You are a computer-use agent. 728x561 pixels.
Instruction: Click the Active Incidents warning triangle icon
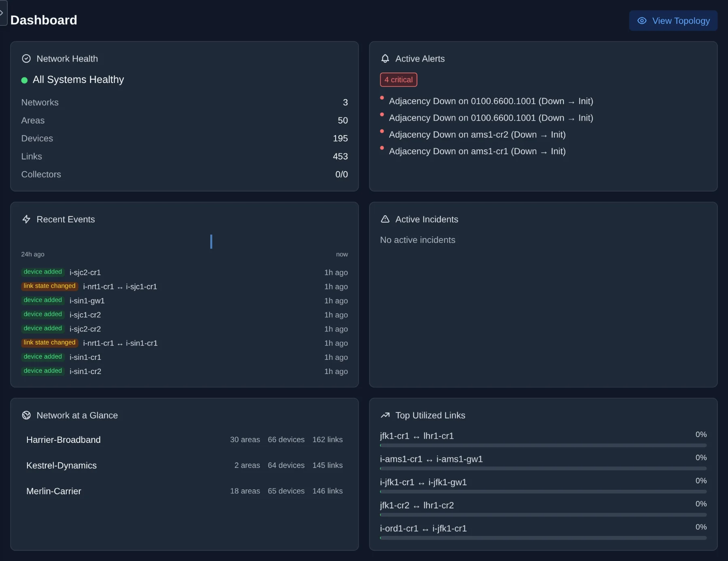tap(385, 219)
